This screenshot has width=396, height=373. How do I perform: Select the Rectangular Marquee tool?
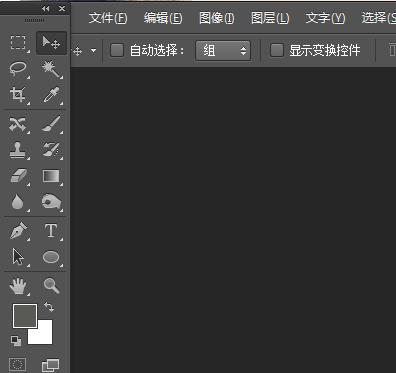[x=18, y=43]
